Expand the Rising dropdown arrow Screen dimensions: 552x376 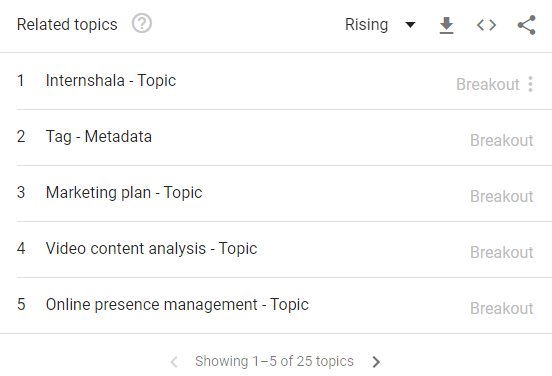[410, 25]
